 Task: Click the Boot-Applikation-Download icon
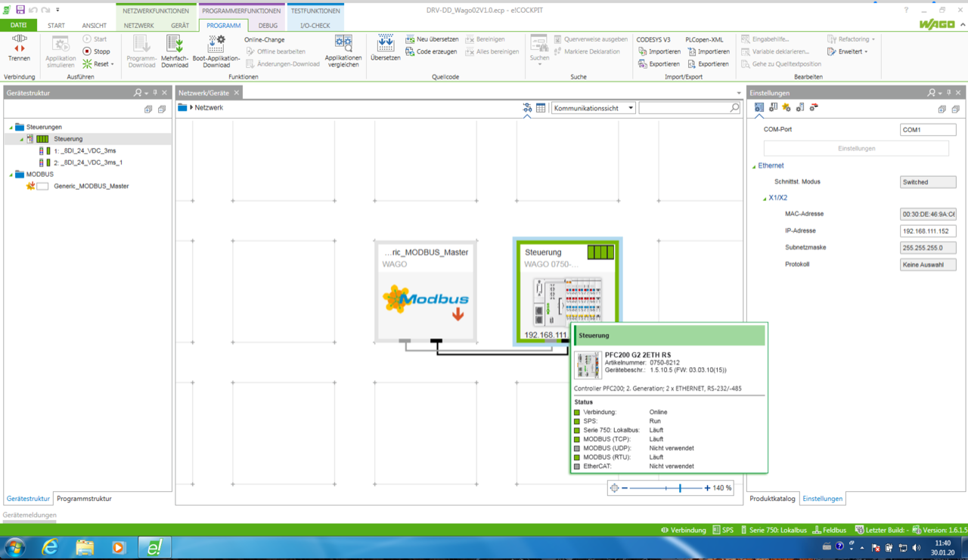coord(216,44)
